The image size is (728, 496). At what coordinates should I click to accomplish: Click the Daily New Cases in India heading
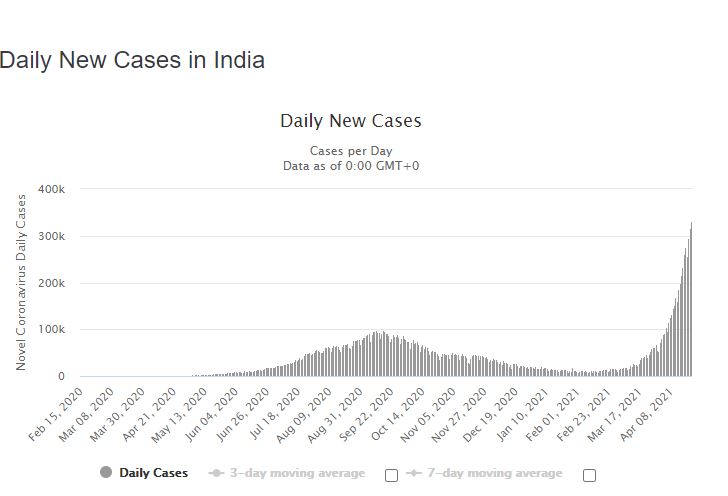coord(132,60)
